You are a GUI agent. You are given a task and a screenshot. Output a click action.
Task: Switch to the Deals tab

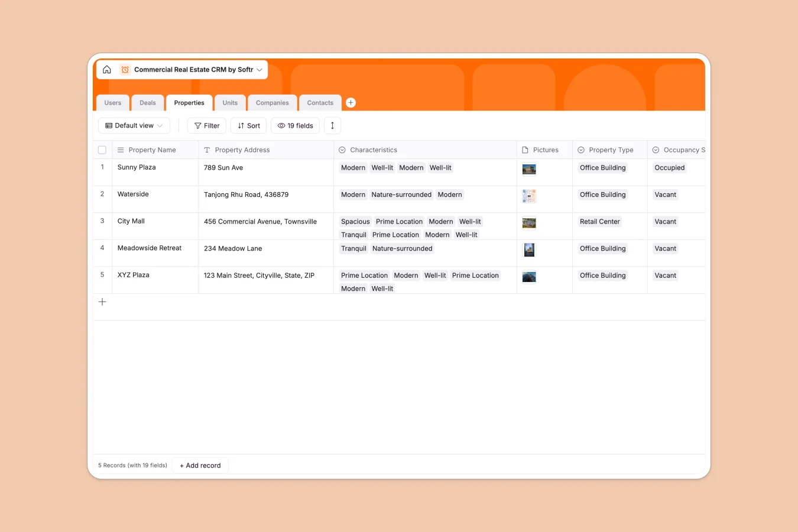tap(147, 102)
